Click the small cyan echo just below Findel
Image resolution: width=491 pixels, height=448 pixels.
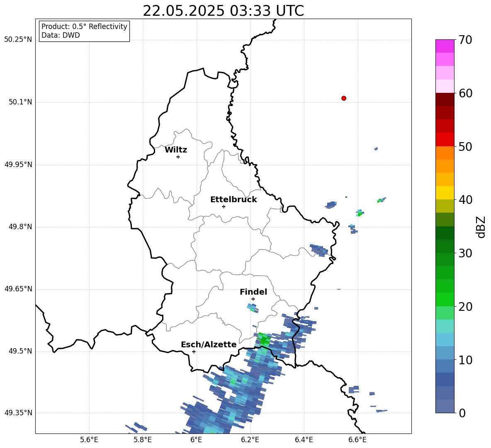253,308
